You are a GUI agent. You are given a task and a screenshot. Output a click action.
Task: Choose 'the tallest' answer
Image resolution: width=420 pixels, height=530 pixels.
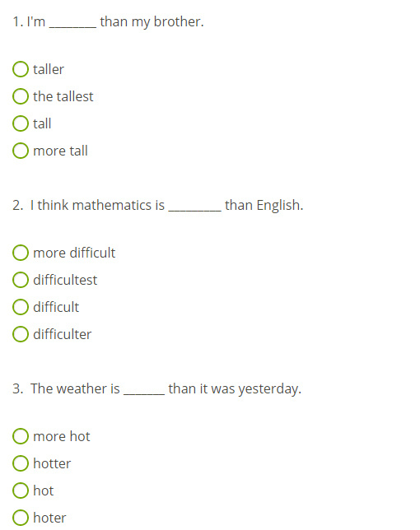coord(21,96)
